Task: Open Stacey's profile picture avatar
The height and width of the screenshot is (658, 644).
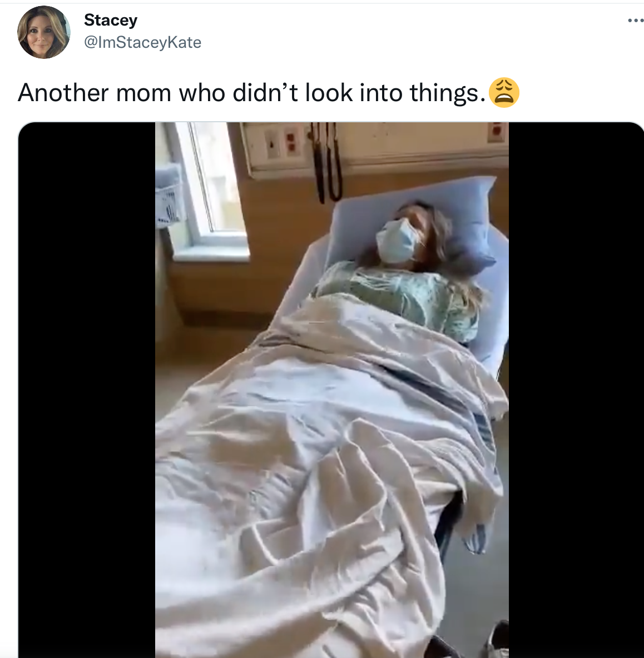Action: click(x=44, y=32)
